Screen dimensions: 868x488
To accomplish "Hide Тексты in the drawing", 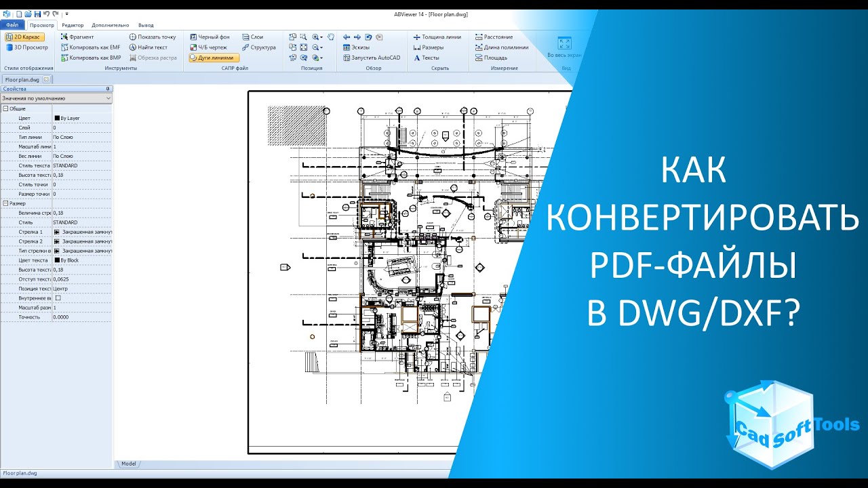I will [426, 58].
